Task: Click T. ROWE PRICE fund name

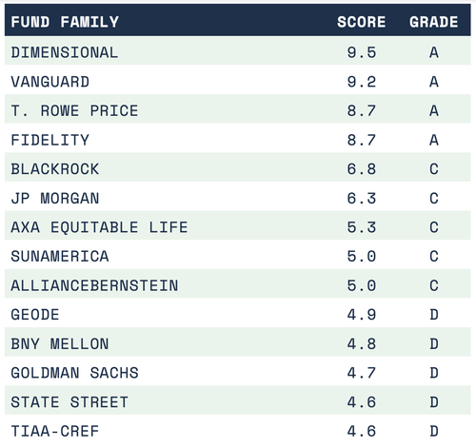Action: 74,110
